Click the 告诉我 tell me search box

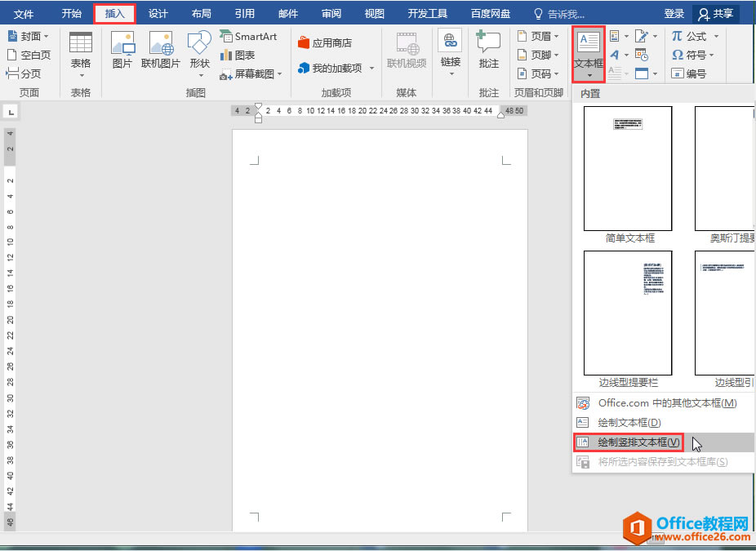pyautogui.click(x=559, y=14)
